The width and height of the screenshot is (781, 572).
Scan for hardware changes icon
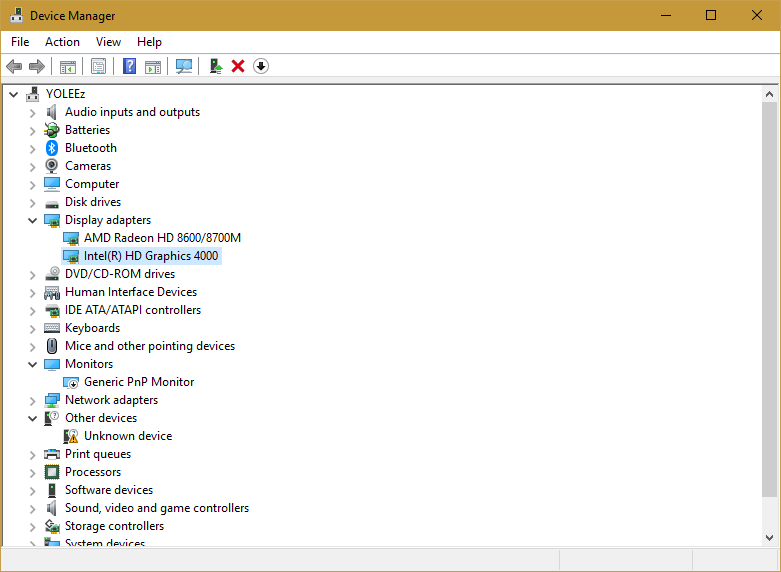click(184, 66)
